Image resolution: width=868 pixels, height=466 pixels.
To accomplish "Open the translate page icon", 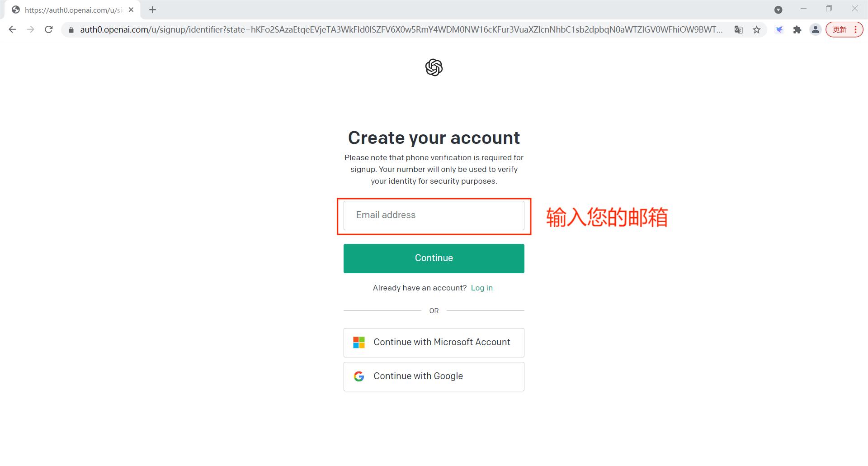I will point(739,30).
